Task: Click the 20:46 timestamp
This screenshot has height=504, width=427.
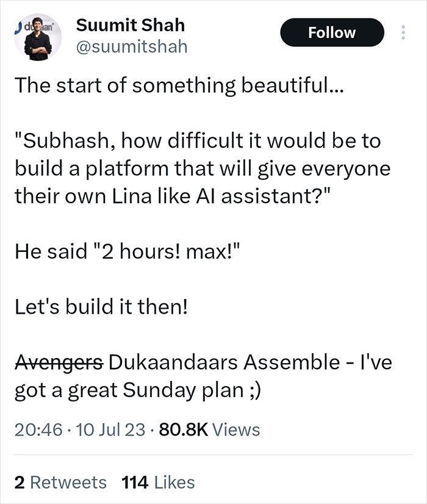Action: 38,430
